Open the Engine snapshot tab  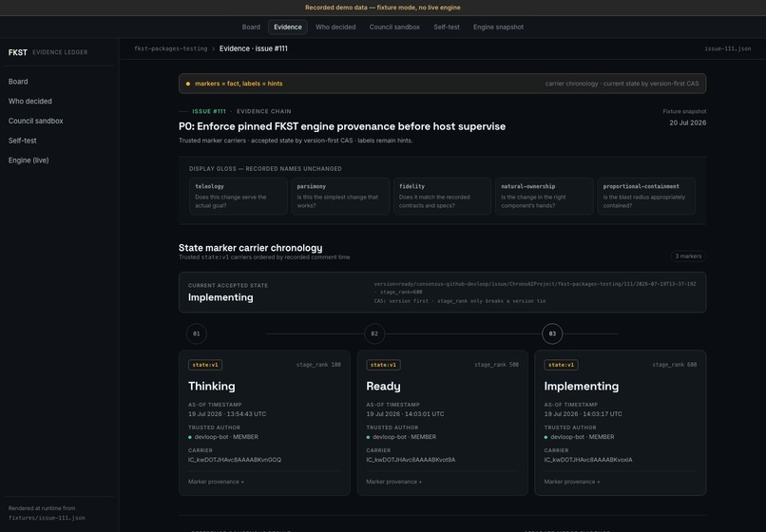[x=498, y=28]
